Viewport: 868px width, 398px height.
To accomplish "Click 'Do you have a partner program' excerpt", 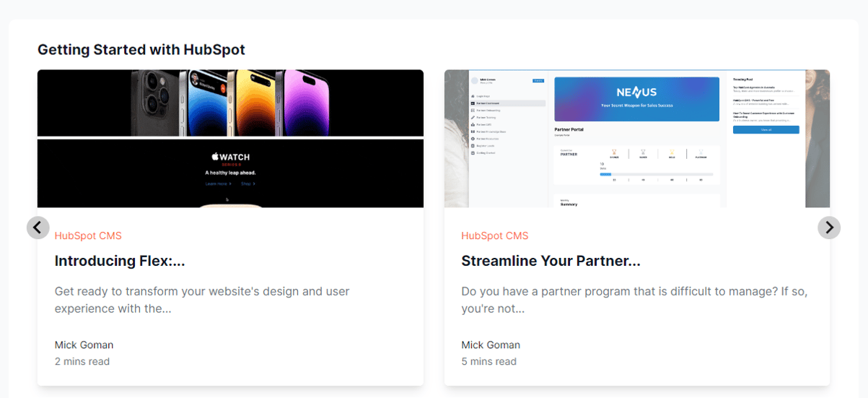I will pos(634,300).
